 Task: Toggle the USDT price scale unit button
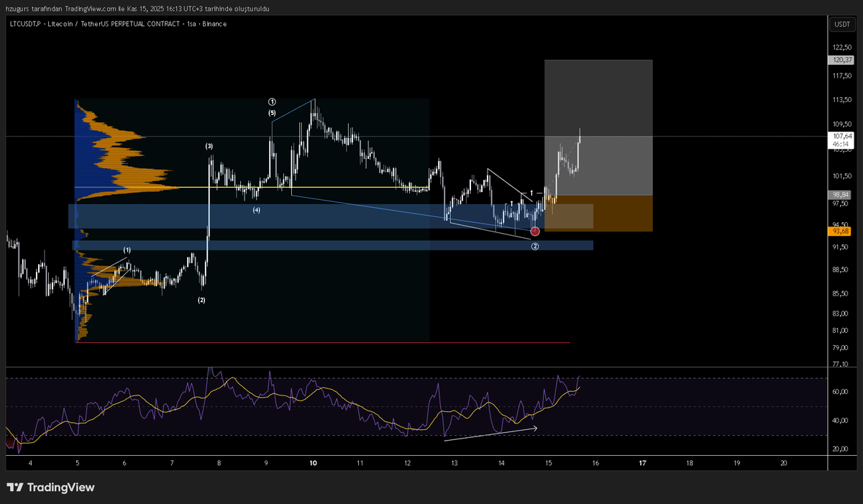(841, 24)
